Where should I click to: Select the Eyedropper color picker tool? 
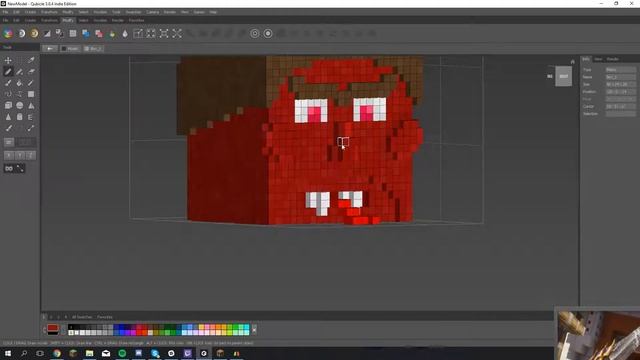coord(8,128)
